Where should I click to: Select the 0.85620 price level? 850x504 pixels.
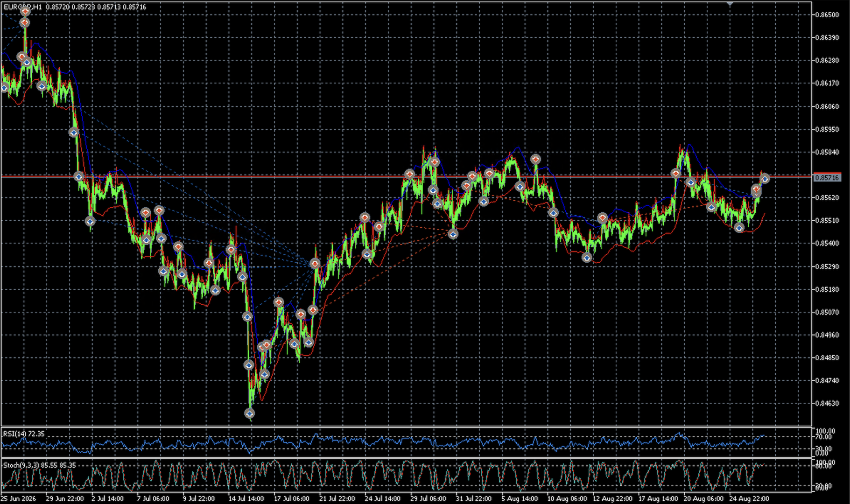click(827, 197)
